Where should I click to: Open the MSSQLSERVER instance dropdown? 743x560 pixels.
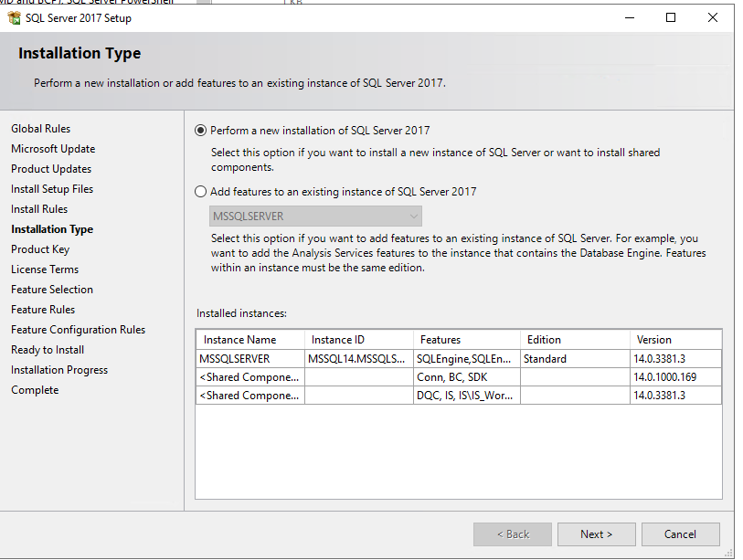415,214
